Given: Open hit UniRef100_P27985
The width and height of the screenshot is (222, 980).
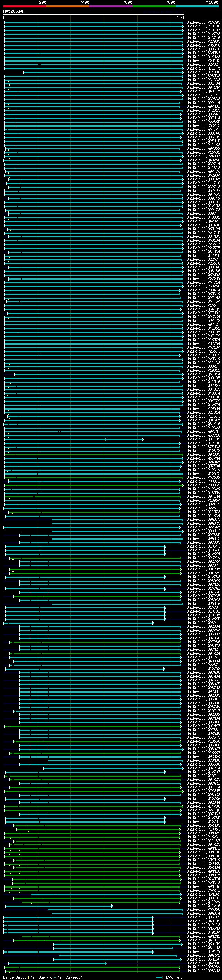Looking at the screenshot, I should 203,41.
